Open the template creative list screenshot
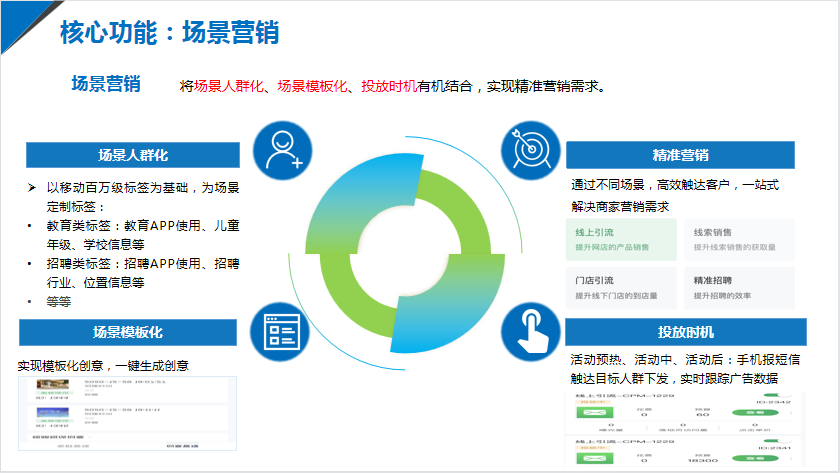Viewport: 840px width, 473px height. coord(127,410)
